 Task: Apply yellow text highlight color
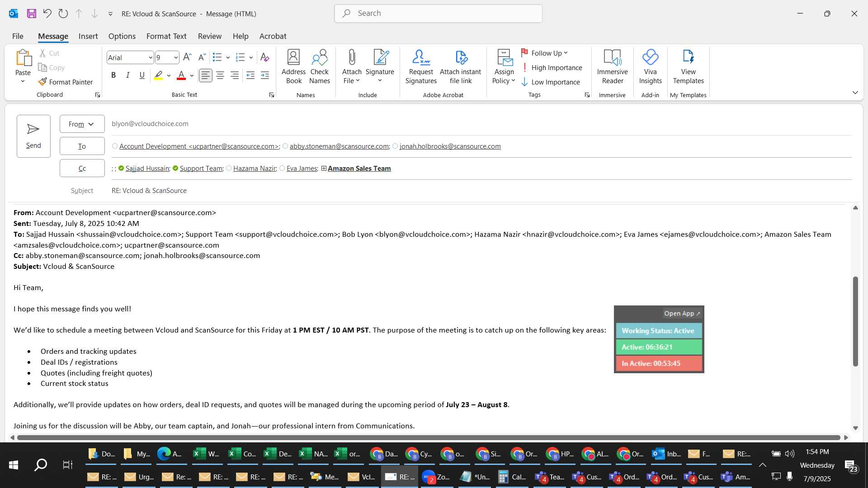pyautogui.click(x=158, y=75)
